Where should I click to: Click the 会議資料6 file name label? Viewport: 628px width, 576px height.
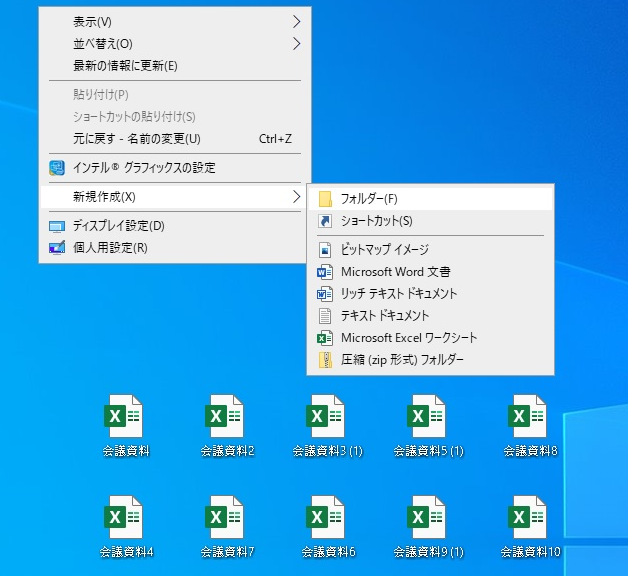pyautogui.click(x=328, y=552)
